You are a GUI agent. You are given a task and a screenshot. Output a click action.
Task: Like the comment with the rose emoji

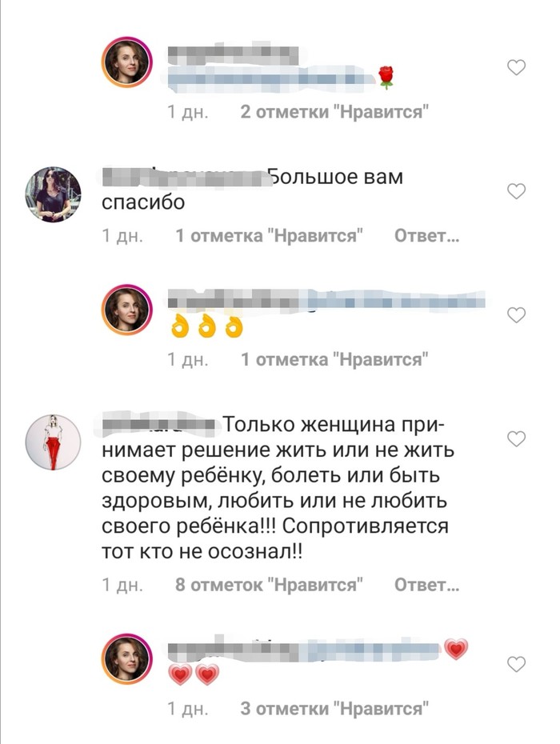click(x=516, y=67)
